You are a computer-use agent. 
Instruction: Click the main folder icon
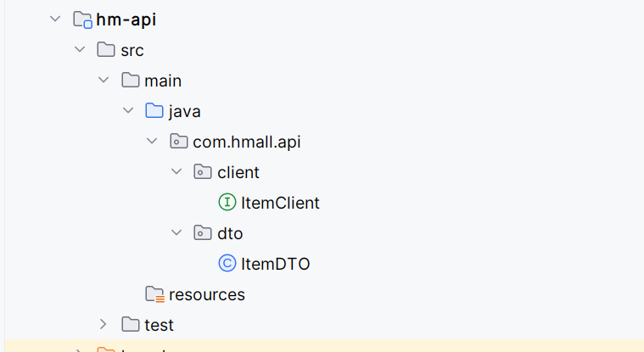(130, 81)
